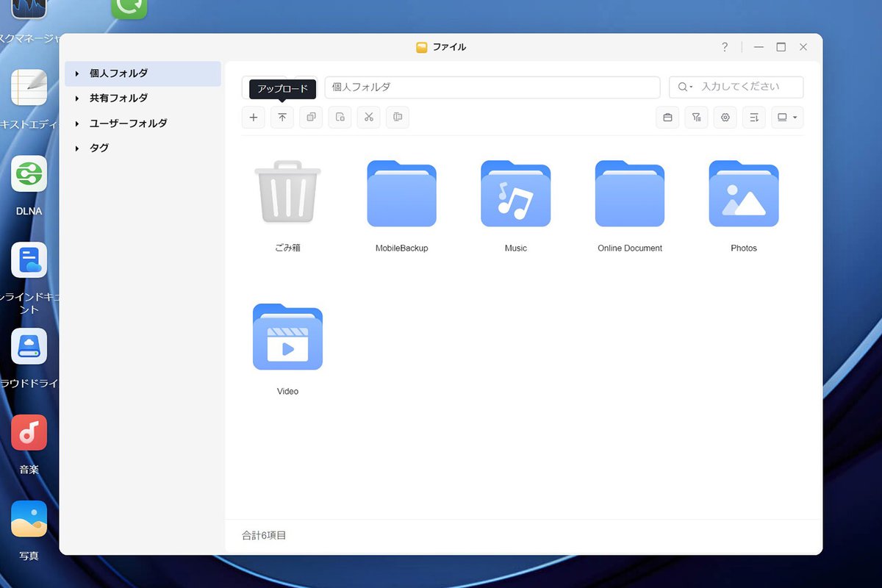Screen dimensions: 882x588
Task: Click the copy icon in the toolbar
Action: (x=311, y=118)
